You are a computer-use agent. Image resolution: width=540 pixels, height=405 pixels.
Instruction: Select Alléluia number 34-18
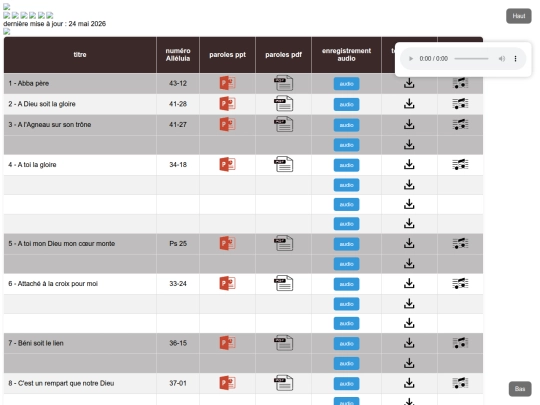point(178,165)
